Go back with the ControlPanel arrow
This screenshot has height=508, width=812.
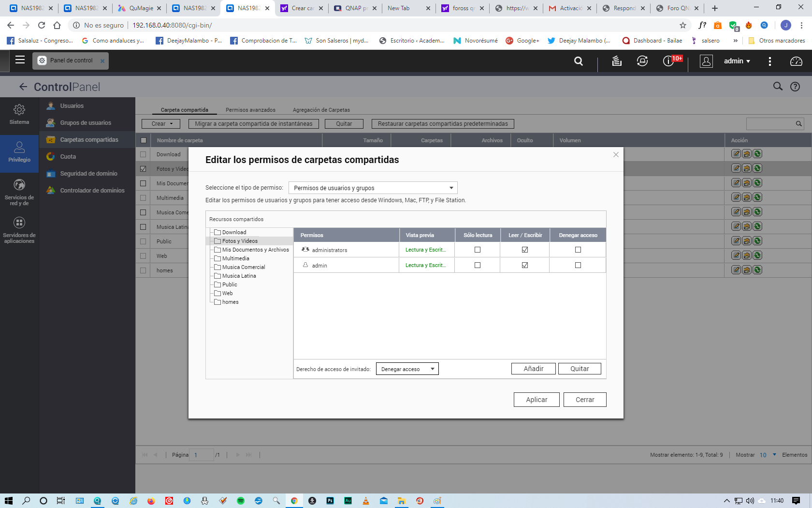[23, 87]
